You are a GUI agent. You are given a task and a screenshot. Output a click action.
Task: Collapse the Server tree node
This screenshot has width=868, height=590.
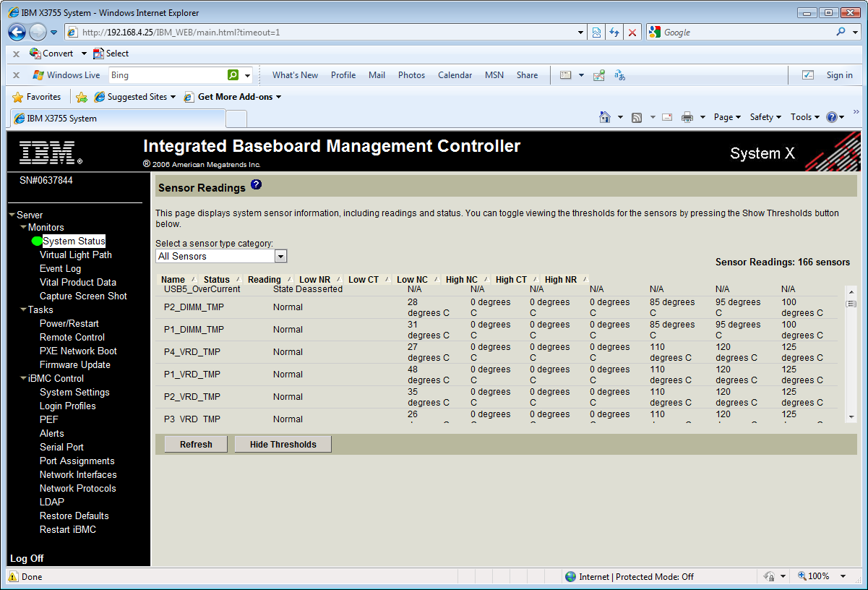click(12, 215)
